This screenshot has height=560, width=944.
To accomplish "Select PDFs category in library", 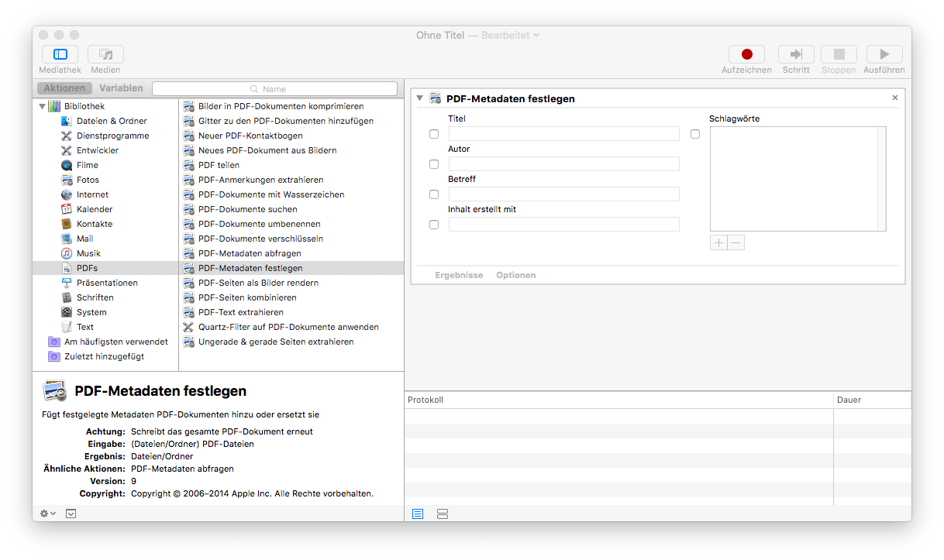I will click(105, 268).
